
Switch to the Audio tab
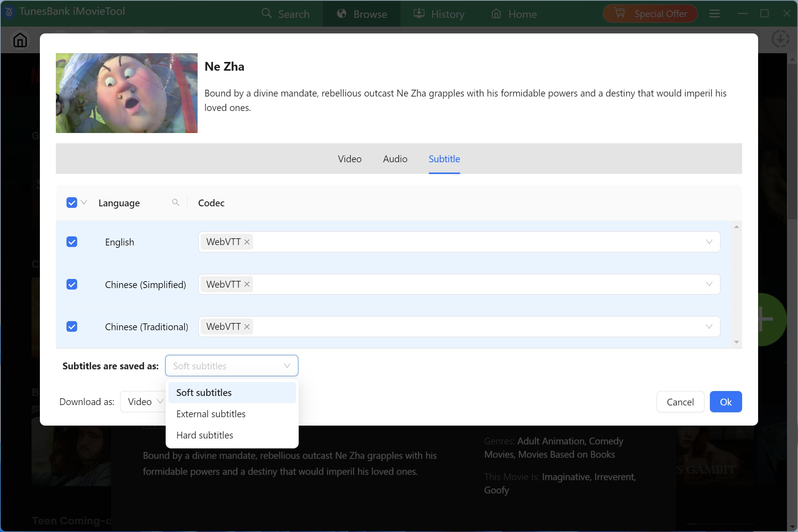pos(395,159)
